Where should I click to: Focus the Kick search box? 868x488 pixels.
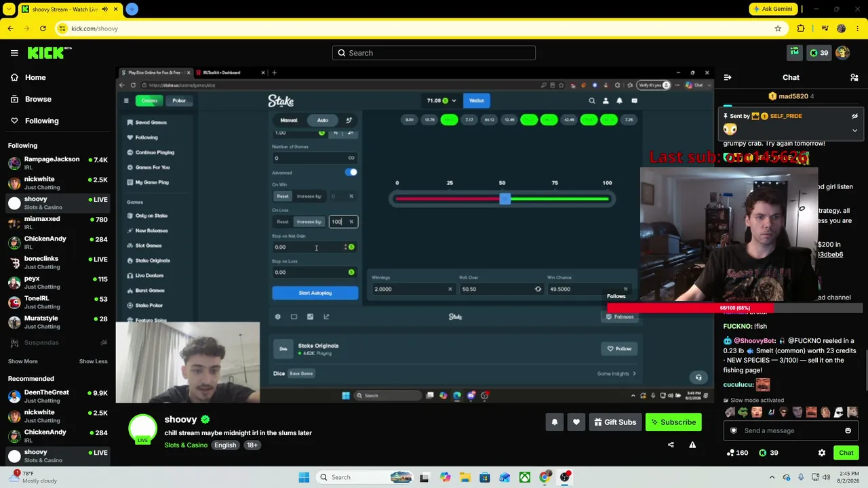tap(434, 53)
